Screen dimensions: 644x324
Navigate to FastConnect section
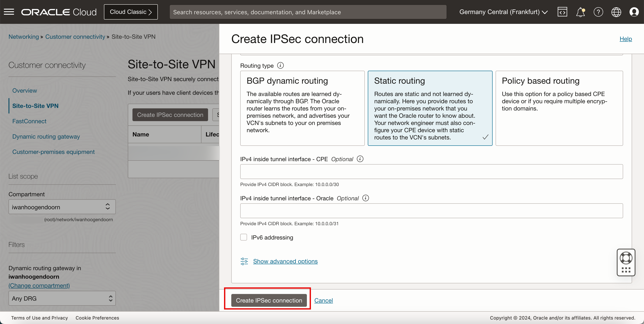click(x=29, y=121)
